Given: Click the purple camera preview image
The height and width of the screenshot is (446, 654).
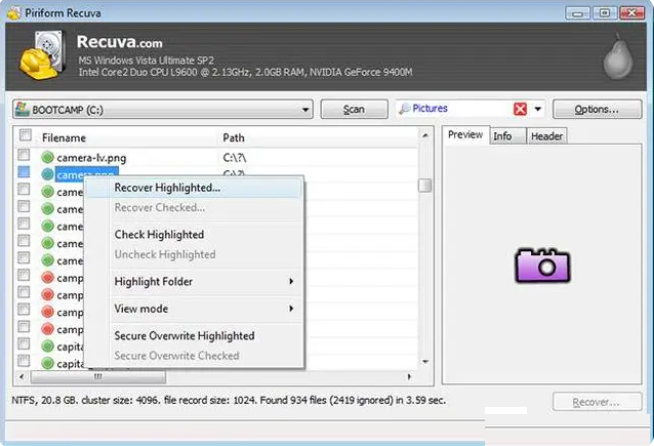Looking at the screenshot, I should [x=542, y=265].
